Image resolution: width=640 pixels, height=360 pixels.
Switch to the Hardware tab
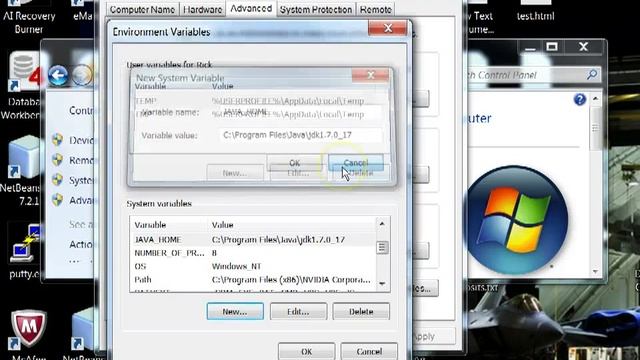[202, 9]
